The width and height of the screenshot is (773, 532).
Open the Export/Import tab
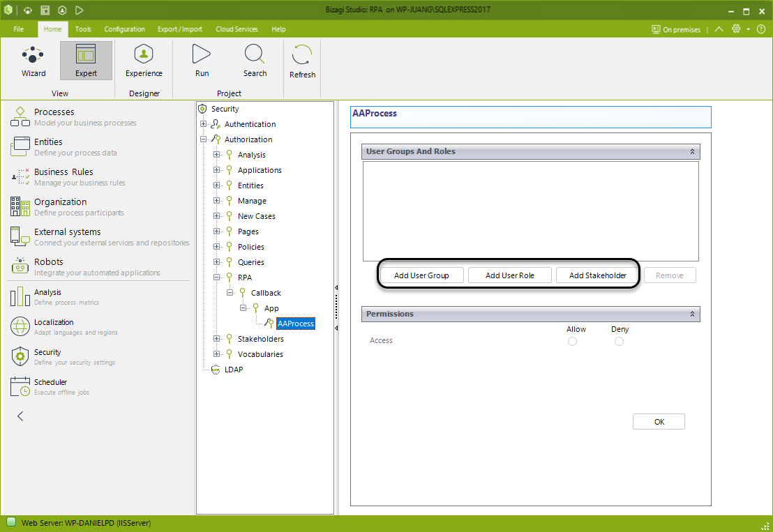click(x=180, y=29)
